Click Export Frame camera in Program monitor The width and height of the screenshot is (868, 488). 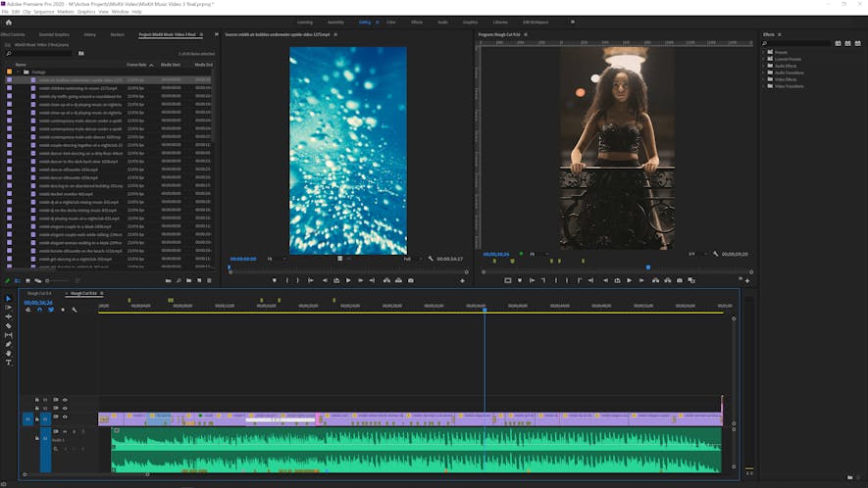coord(680,280)
